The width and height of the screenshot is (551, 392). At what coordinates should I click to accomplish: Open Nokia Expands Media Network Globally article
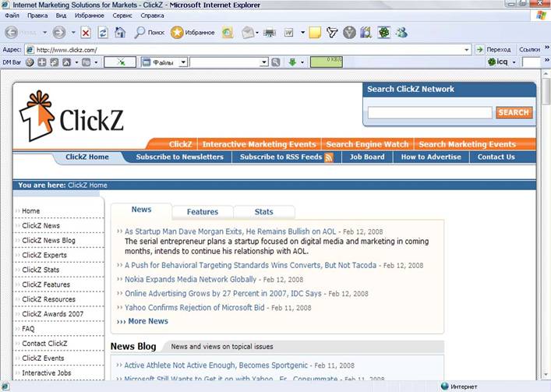click(190, 280)
